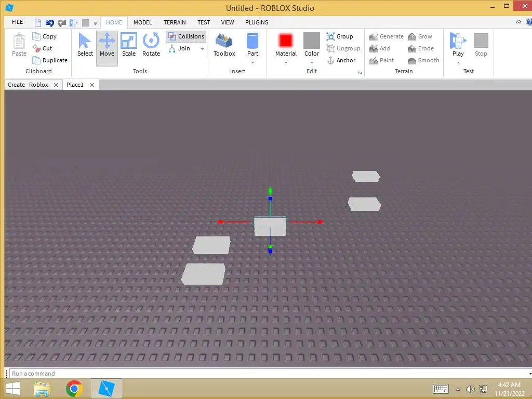The height and width of the screenshot is (399, 532).
Task: Pick the Rotate tool
Action: (x=151, y=45)
